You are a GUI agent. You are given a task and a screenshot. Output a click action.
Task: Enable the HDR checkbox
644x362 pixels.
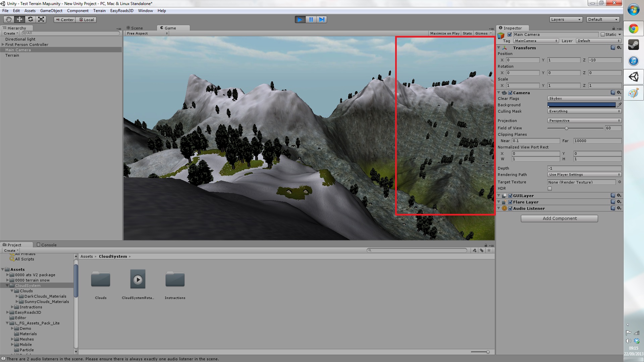[x=550, y=189]
